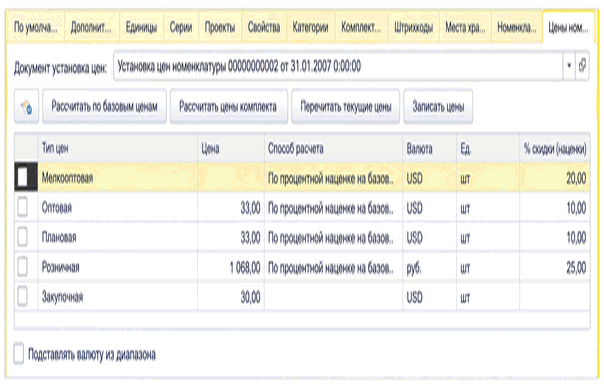604x388 pixels.
Task: Open the Свойства tab
Action: click(x=264, y=27)
